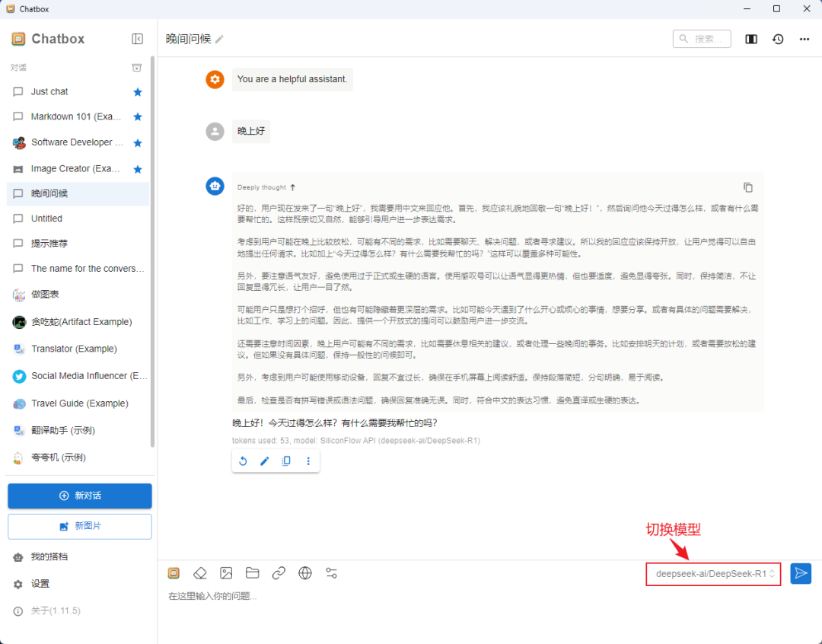The height and width of the screenshot is (644, 822).
Task: Click the user avatar beside 晚上好
Action: (215, 132)
